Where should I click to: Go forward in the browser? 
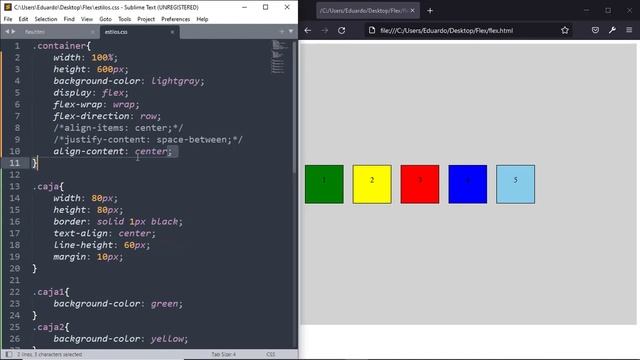point(324,30)
